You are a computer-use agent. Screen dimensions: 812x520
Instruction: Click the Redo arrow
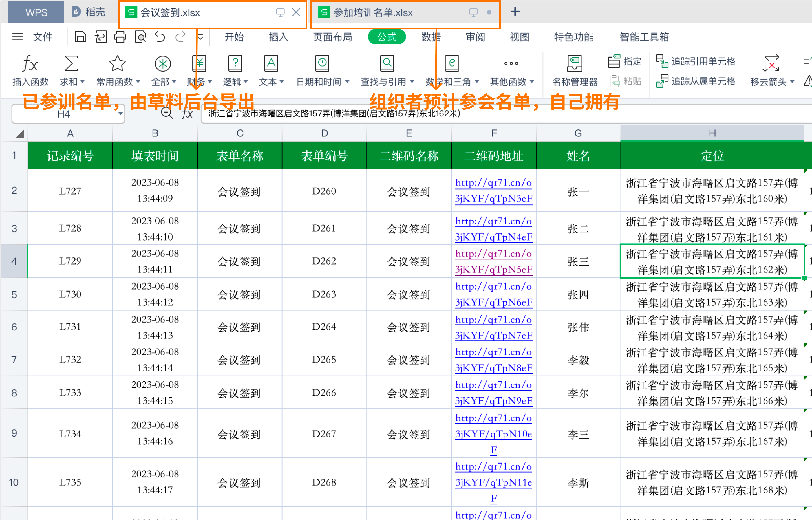(181, 37)
